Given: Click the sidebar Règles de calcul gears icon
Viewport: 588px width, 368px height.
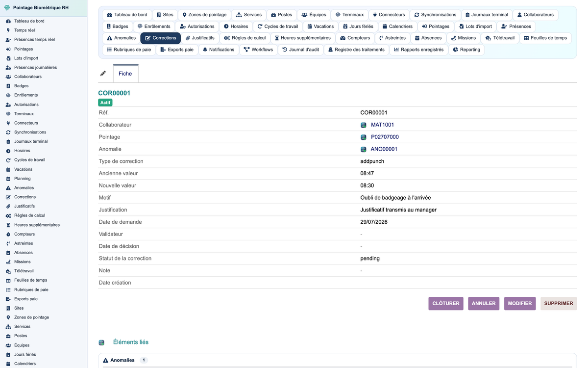Looking at the screenshot, I should [x=8, y=216].
